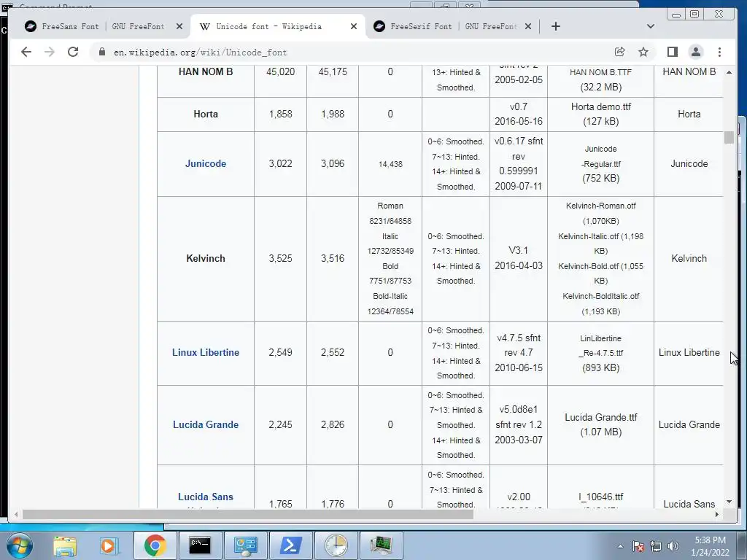Screen dimensions: 747x560
Task: Open the Windows Start menu
Action: [19, 545]
